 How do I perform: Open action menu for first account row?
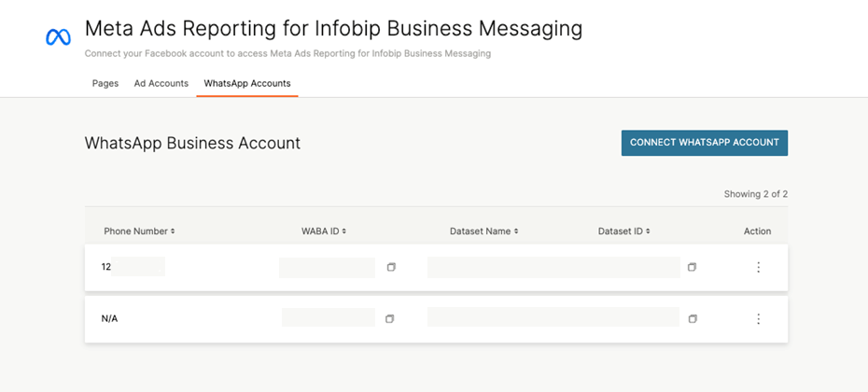click(758, 268)
